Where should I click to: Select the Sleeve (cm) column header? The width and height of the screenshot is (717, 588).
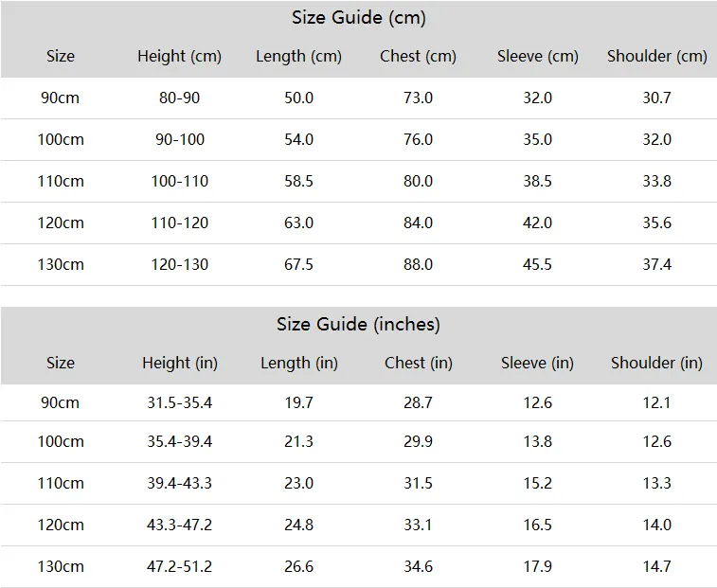pyautogui.click(x=538, y=56)
